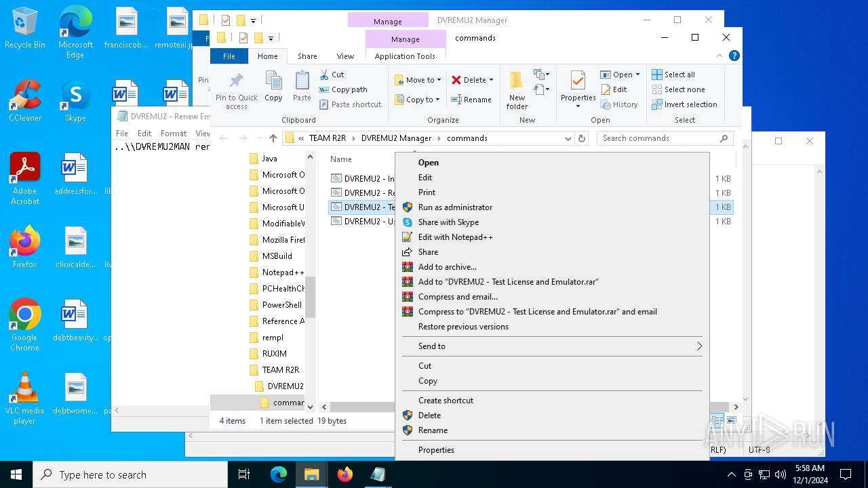Expand the Copy to dropdown
The width and height of the screenshot is (868, 488).
(x=418, y=100)
